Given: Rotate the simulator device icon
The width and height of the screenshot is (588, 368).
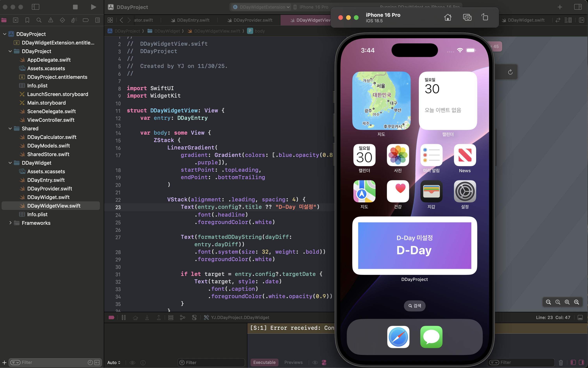Looking at the screenshot, I should pyautogui.click(x=485, y=18).
